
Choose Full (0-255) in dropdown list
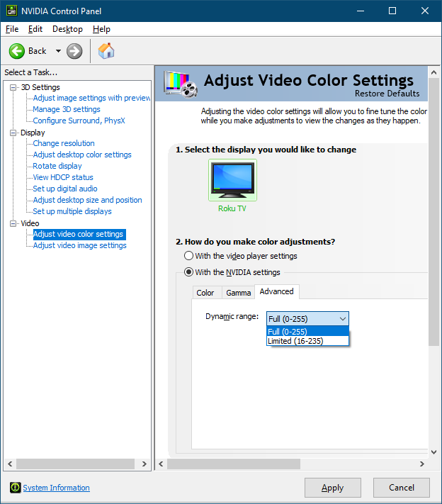[x=307, y=332]
